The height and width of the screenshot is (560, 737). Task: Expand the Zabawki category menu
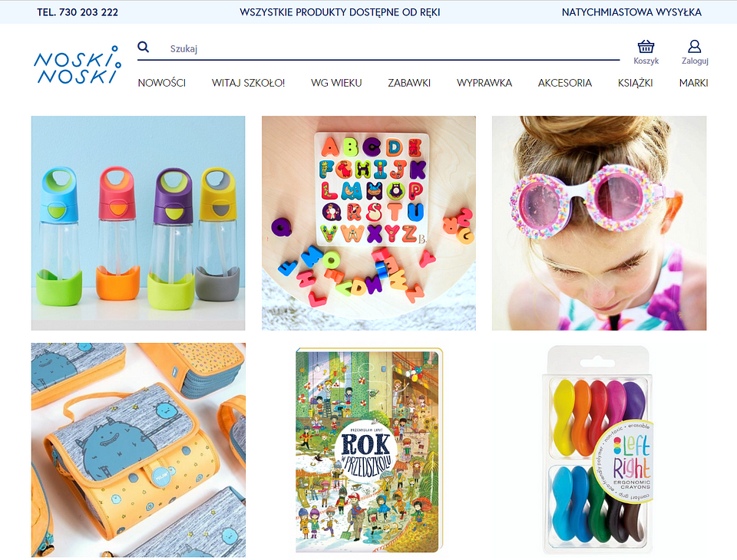[409, 83]
